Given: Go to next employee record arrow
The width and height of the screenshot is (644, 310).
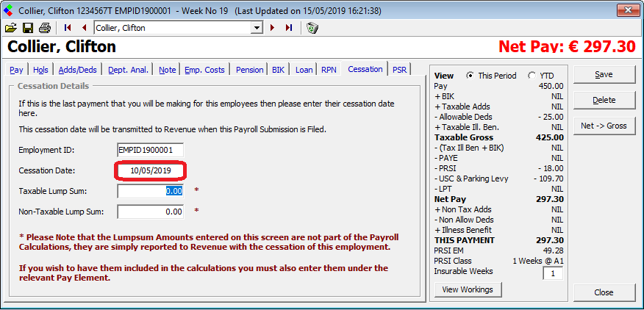Looking at the screenshot, I should click(x=273, y=28).
